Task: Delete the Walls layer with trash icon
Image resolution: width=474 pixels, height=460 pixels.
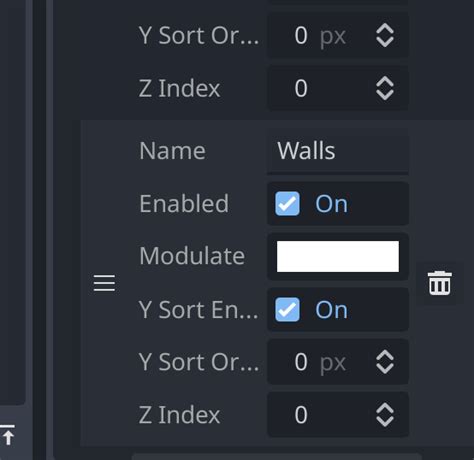Action: point(440,283)
